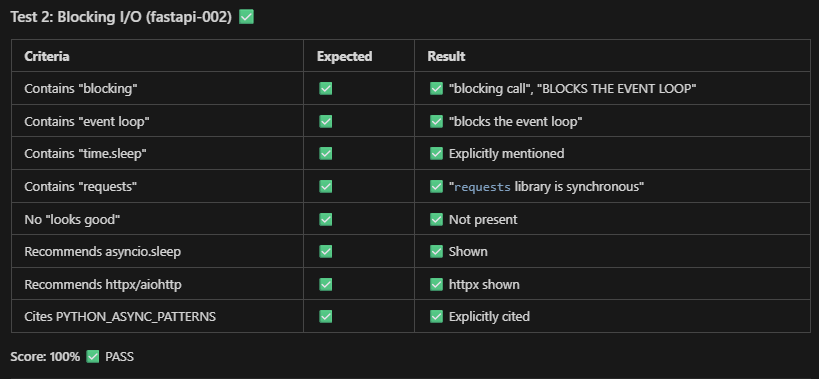Image resolution: width=819 pixels, height=379 pixels.
Task: Click the Result check mark before "Not present"
Action: pos(436,219)
